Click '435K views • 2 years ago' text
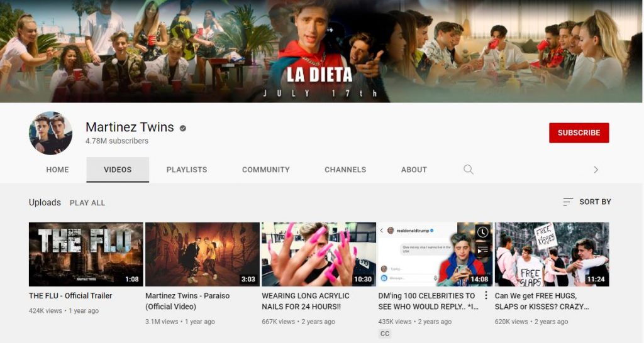 [x=415, y=322]
